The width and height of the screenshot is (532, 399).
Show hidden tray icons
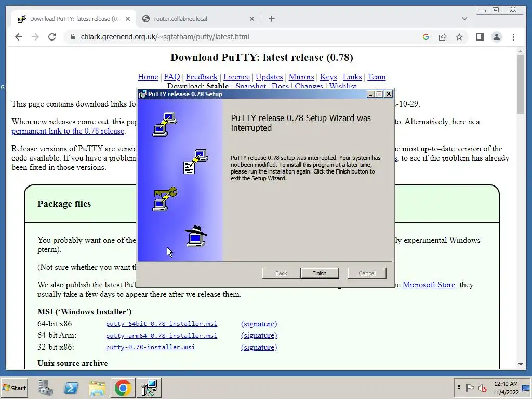[459, 388]
